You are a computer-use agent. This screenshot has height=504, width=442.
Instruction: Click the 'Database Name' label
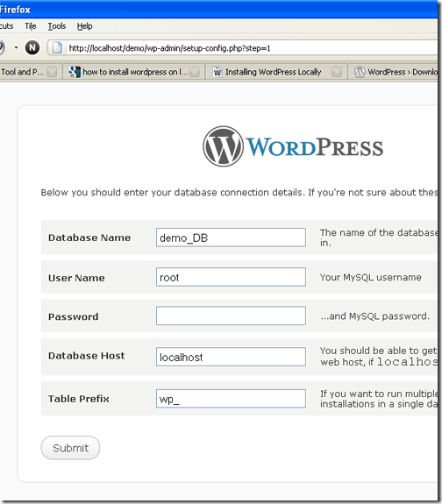[89, 238]
